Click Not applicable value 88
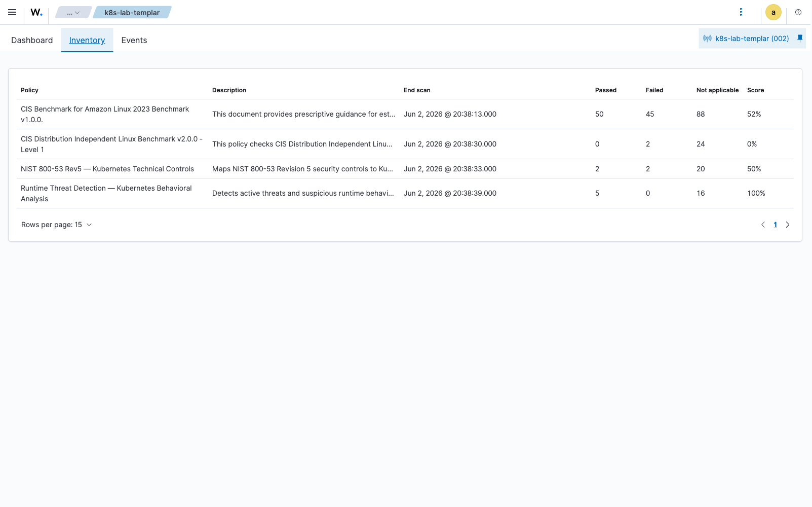Viewport: 812px width, 507px height. click(701, 114)
